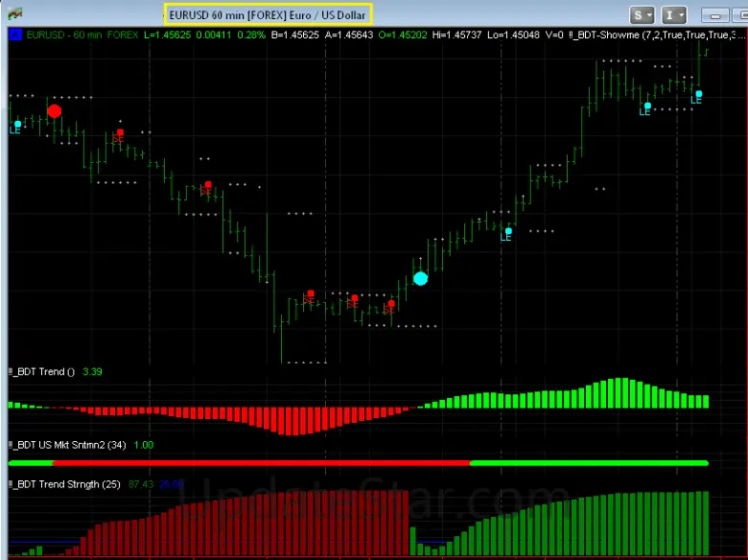The height and width of the screenshot is (560, 748).
Task: Click the red SE marker nearest the large cyan circle
Action: [390, 305]
